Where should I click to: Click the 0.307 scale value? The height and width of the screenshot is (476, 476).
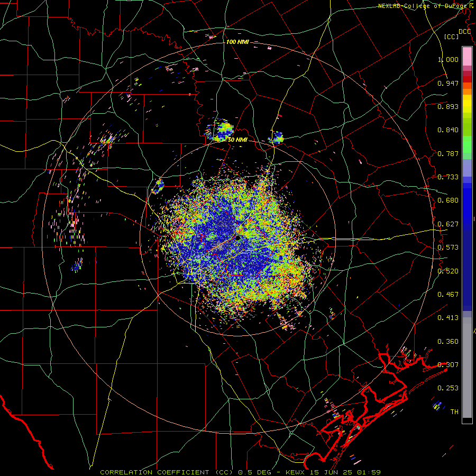(448, 365)
